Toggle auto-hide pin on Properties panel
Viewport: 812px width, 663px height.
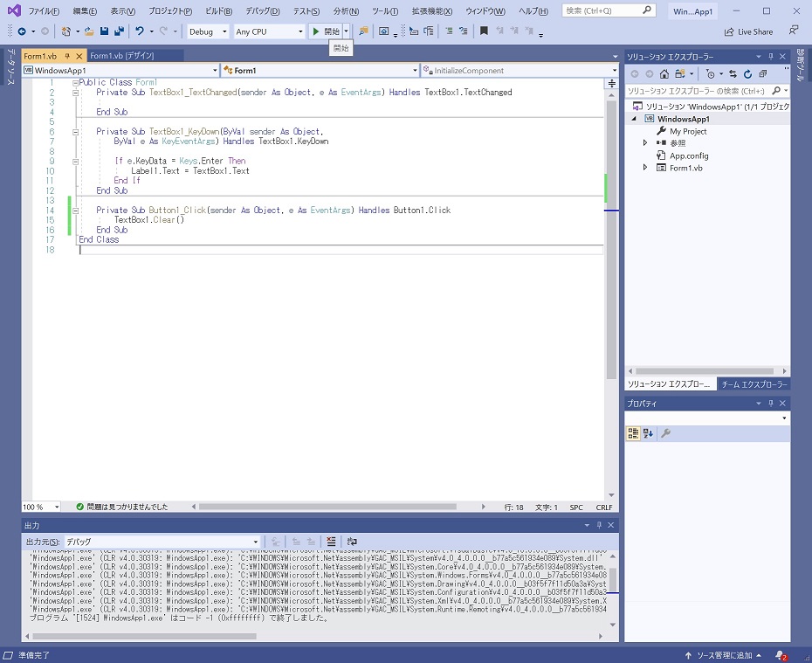[x=771, y=403]
